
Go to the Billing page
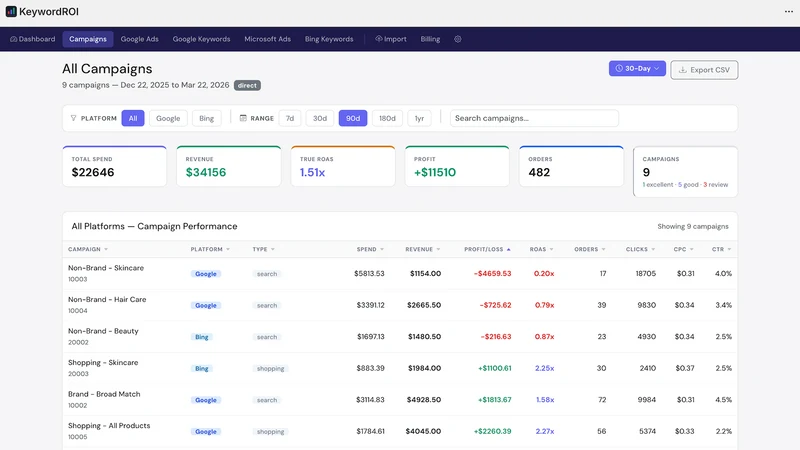[430, 39]
